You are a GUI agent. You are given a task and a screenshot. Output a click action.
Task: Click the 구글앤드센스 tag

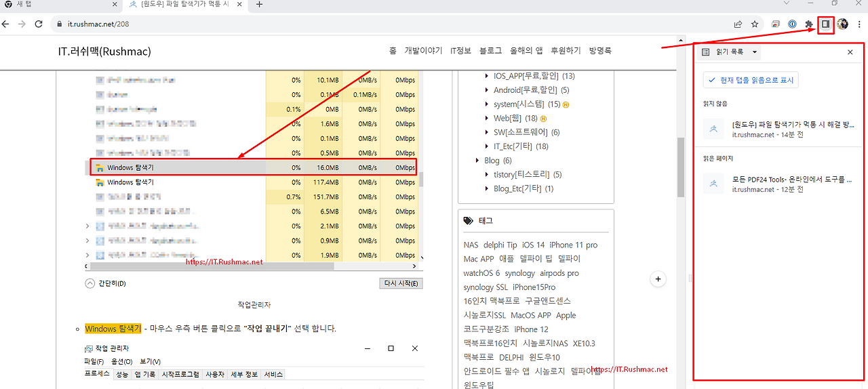[548, 301]
